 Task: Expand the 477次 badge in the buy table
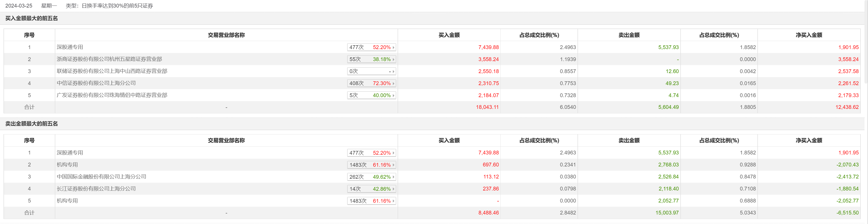coord(393,48)
